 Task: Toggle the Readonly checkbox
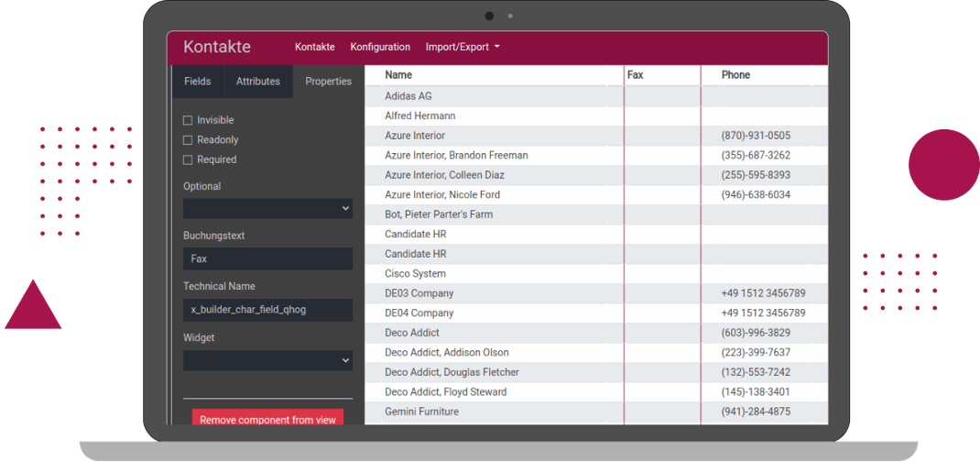(x=188, y=140)
